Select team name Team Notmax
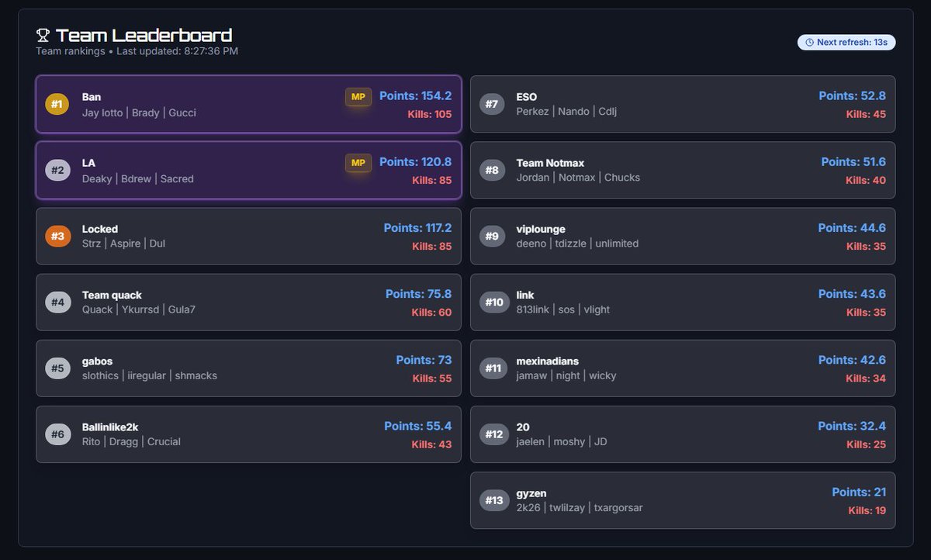 (x=550, y=163)
